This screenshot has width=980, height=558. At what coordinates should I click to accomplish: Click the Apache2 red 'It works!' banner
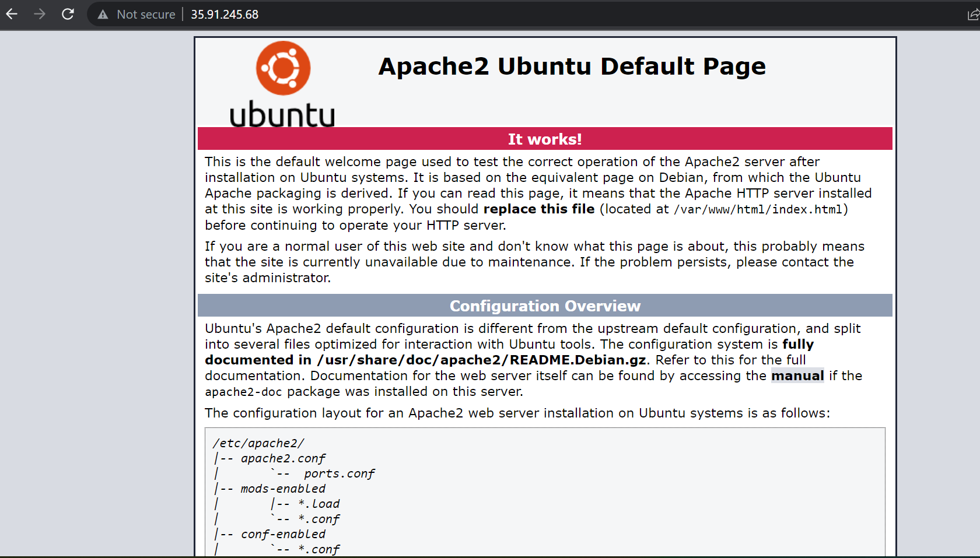click(x=545, y=139)
